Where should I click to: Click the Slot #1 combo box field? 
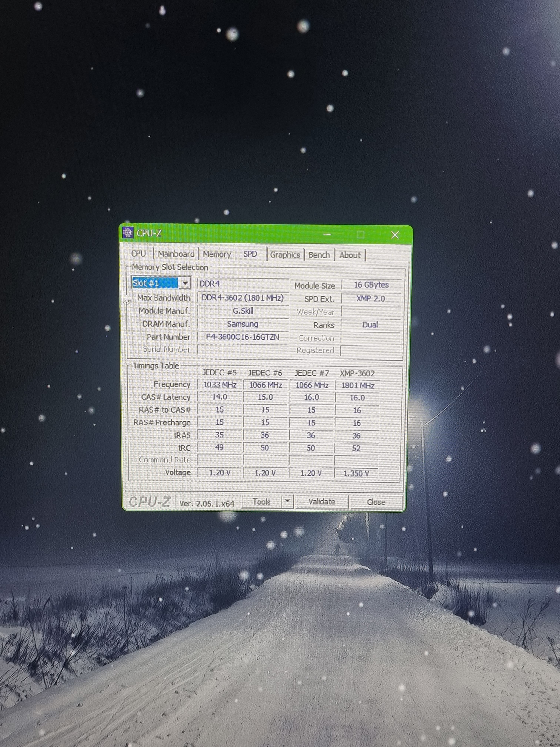tap(155, 283)
